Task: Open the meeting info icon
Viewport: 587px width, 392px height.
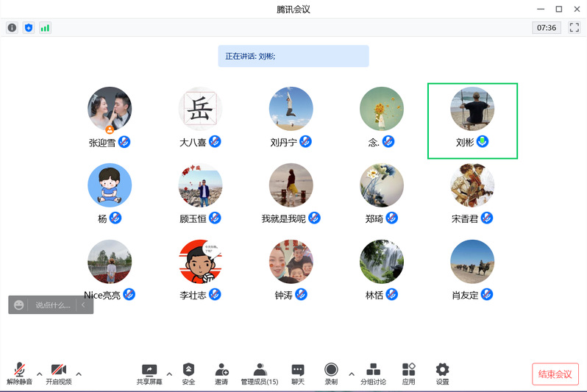Action: (x=12, y=28)
